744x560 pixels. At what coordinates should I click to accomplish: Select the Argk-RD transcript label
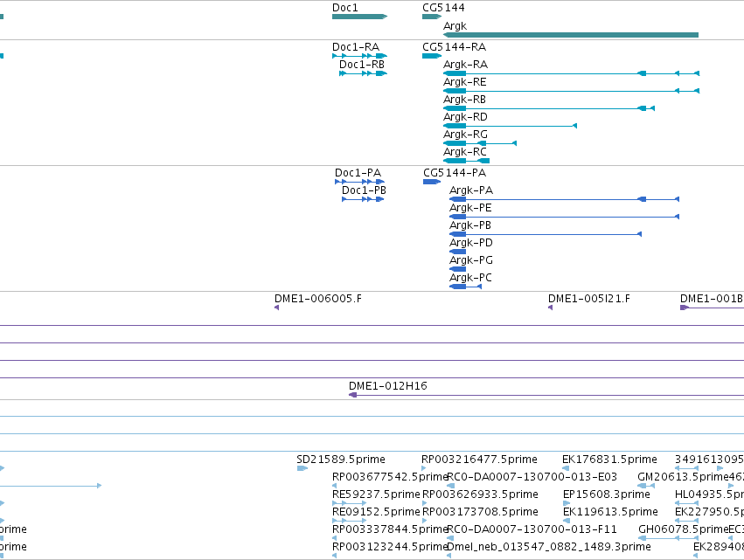(x=465, y=117)
